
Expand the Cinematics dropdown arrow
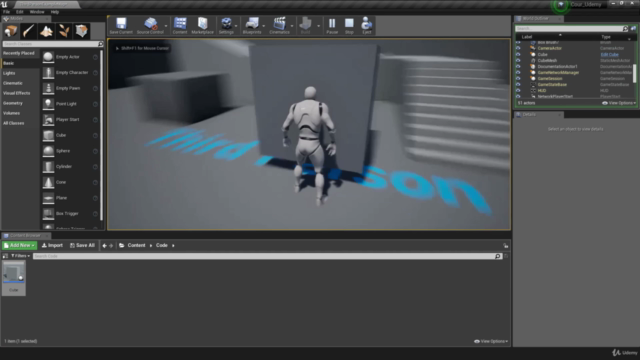point(292,26)
